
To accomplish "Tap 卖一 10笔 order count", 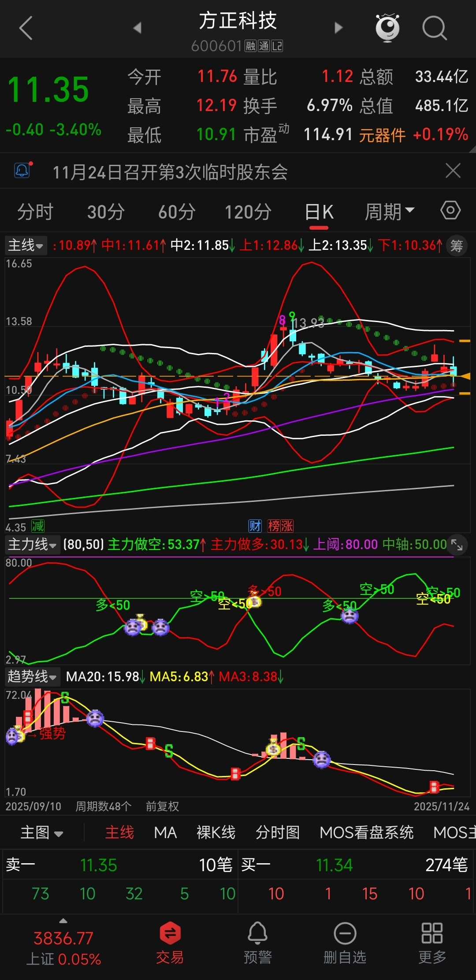I will point(216,865).
